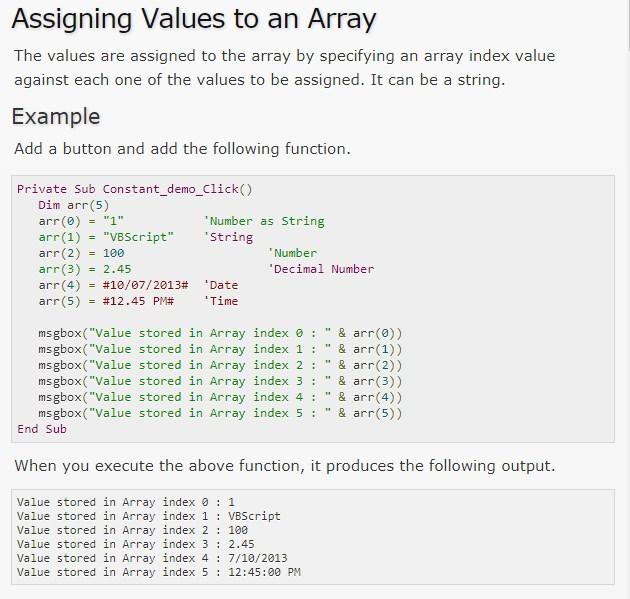
Task: Click the 'Add a button' instruction sentence
Action: tap(182, 149)
